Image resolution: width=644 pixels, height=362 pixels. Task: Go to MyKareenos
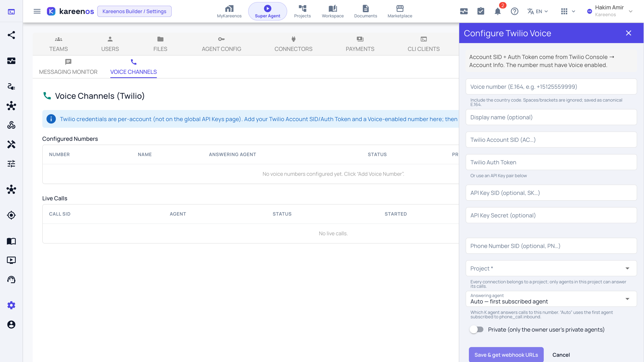tap(229, 11)
